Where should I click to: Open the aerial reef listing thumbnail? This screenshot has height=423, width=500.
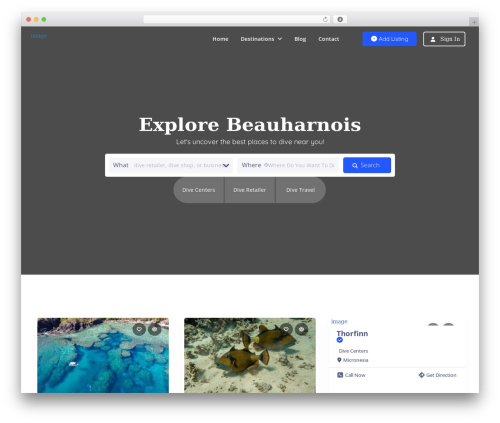[103, 355]
